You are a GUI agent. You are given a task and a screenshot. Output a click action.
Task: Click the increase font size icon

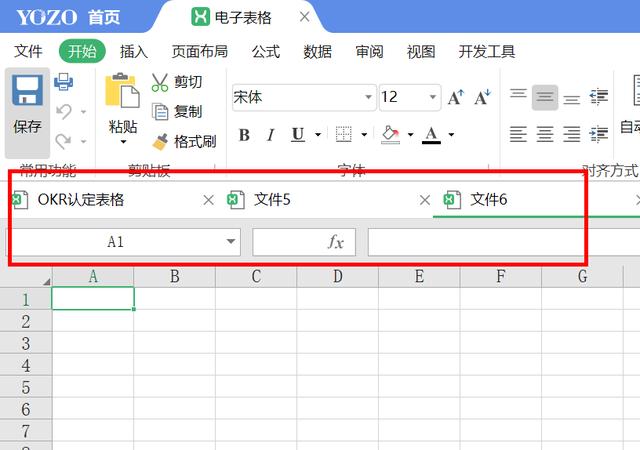(456, 97)
